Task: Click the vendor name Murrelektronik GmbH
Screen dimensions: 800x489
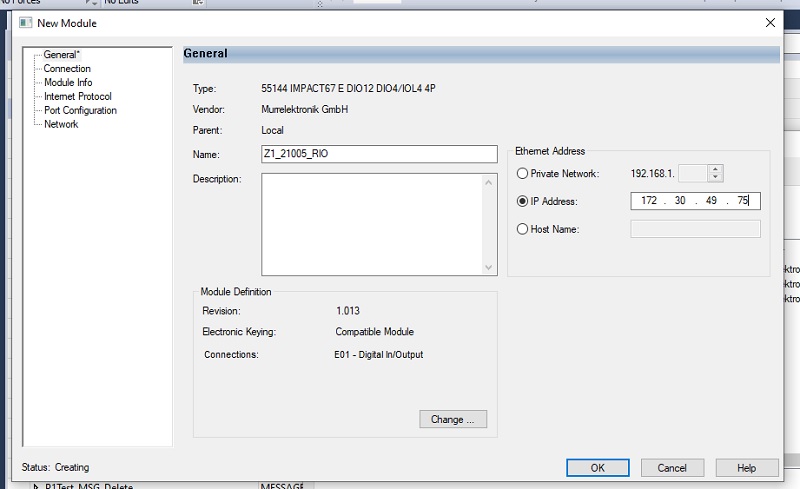Action: coord(305,109)
